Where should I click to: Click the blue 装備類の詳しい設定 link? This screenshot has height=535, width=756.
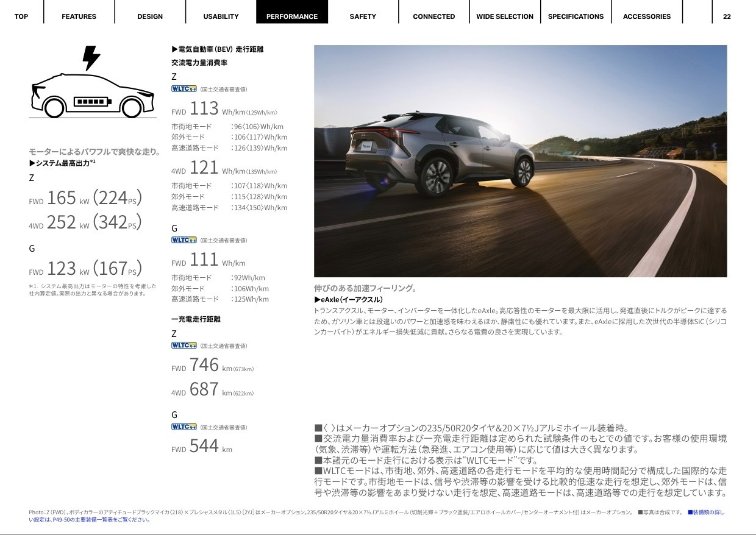pos(706,512)
